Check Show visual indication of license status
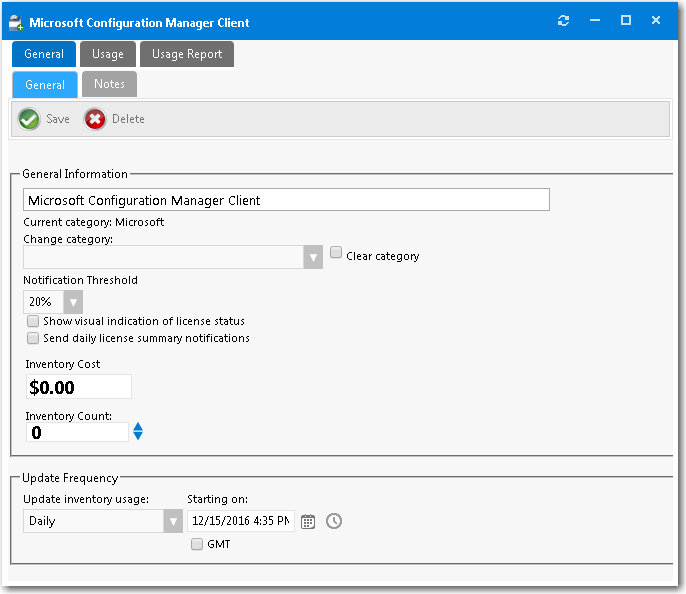The image size is (686, 594). pyautogui.click(x=33, y=321)
